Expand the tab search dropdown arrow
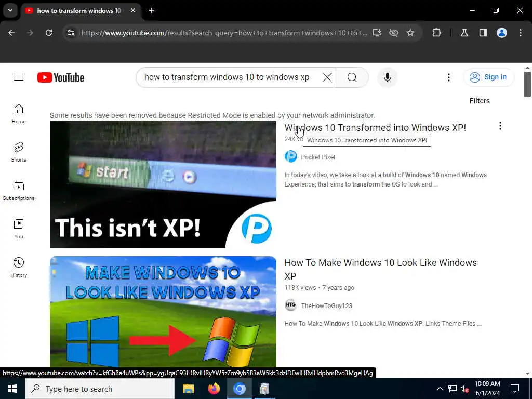The image size is (532, 399). (10, 10)
